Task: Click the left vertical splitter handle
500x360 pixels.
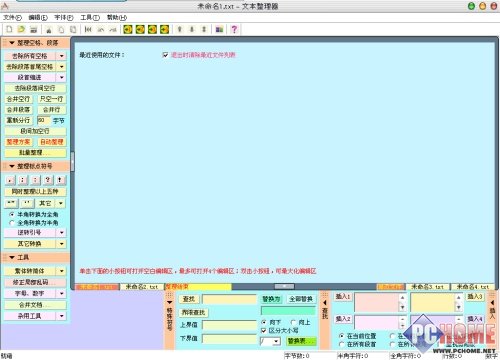Action: click(72, 161)
